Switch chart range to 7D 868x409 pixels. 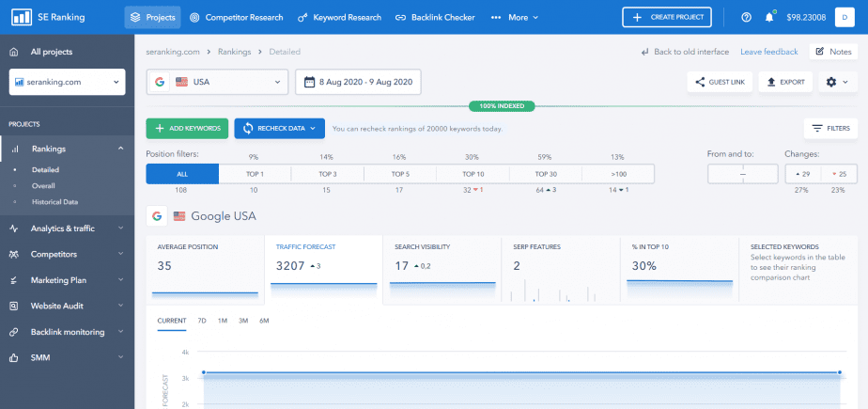(x=202, y=321)
